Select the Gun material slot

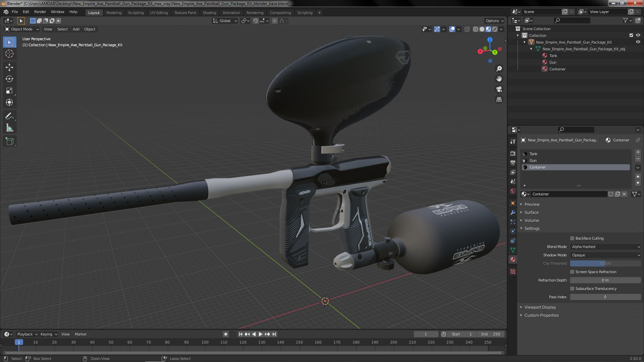coord(576,161)
